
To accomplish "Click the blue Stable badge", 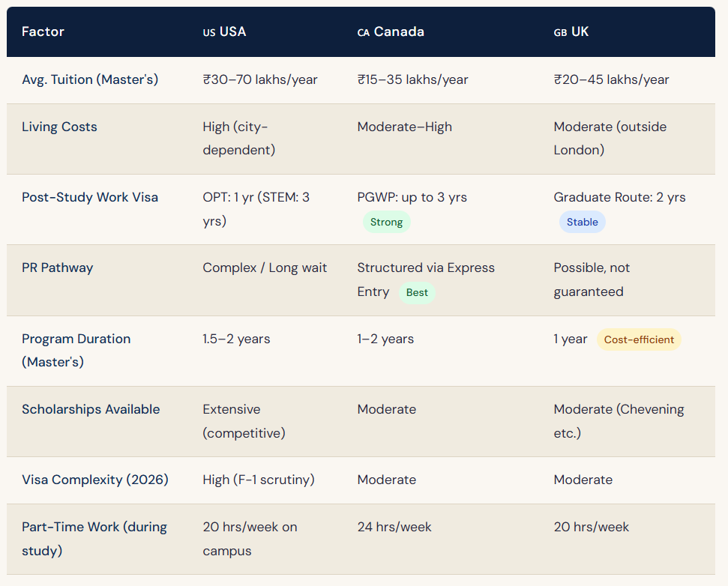I will point(583,222).
